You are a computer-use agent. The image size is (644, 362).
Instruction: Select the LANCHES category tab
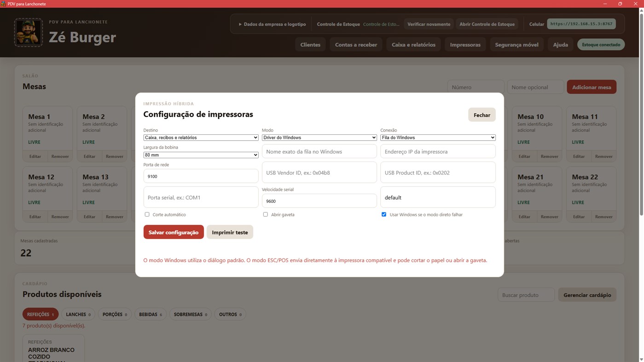(x=78, y=314)
